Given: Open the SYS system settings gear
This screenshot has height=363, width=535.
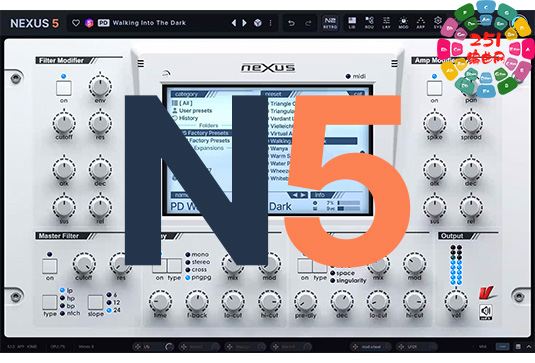Looking at the screenshot, I should coord(438,22).
